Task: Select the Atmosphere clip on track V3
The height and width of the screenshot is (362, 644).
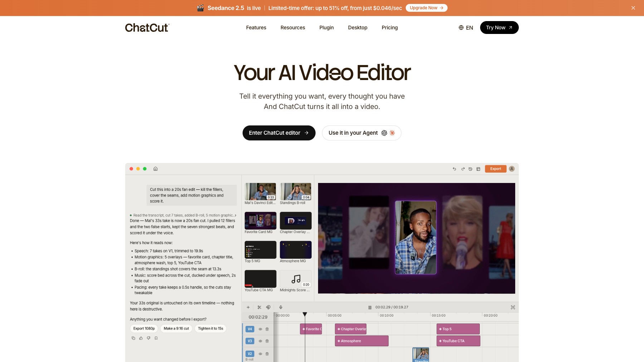Action: pos(362,341)
